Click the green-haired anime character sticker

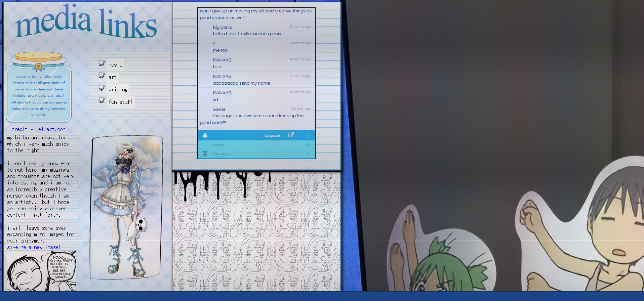pyautogui.click(x=442, y=249)
